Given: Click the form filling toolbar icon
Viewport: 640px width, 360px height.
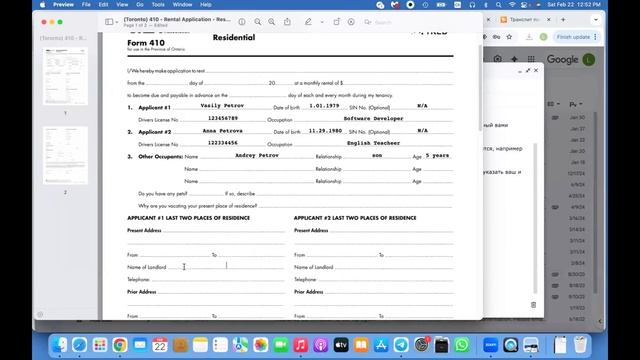Looking at the screenshot, I should [351, 22].
